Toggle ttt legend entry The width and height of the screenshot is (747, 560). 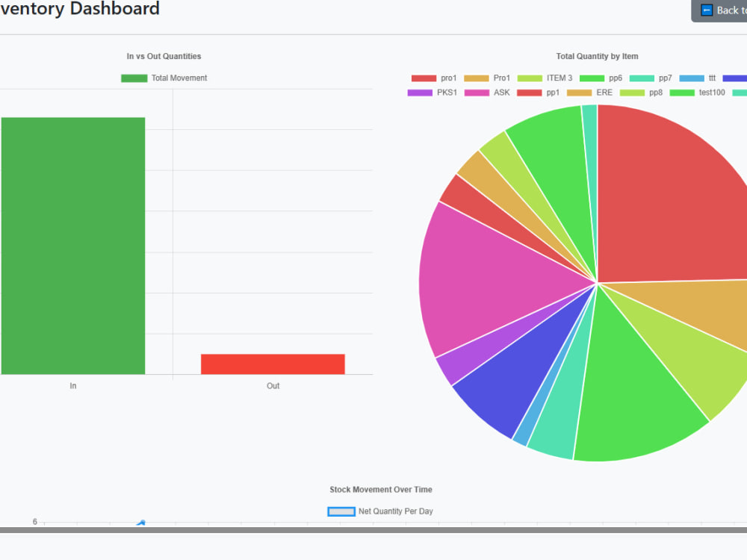pos(698,78)
